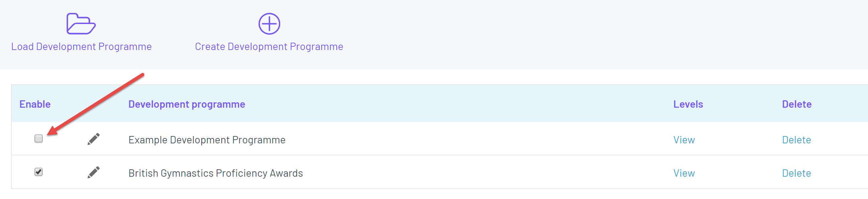Enable the Example Development Programme checkbox
The image size is (868, 199).
click(x=39, y=138)
